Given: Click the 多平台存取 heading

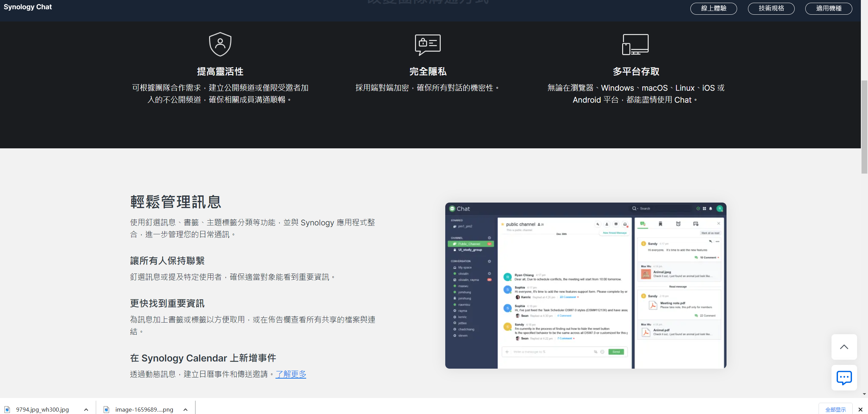Looking at the screenshot, I should point(636,72).
